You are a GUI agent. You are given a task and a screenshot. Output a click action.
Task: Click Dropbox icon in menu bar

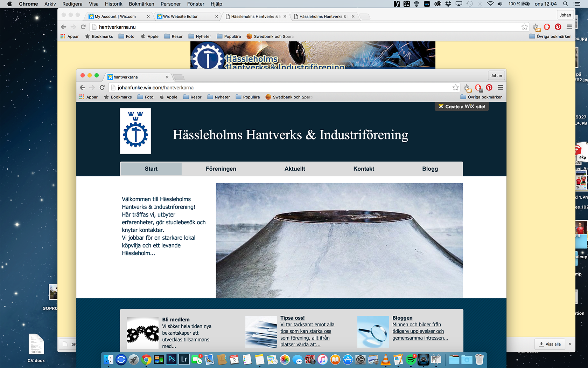448,4
